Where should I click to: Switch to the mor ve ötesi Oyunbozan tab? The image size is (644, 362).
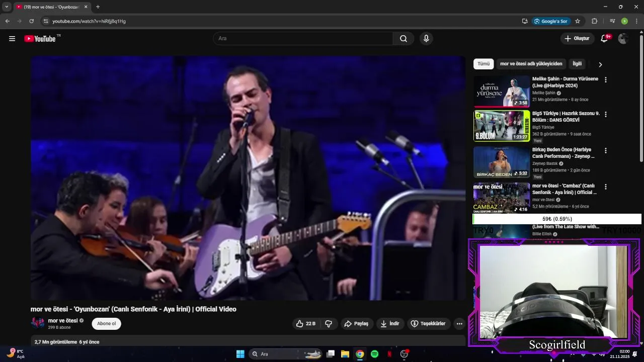(x=51, y=7)
